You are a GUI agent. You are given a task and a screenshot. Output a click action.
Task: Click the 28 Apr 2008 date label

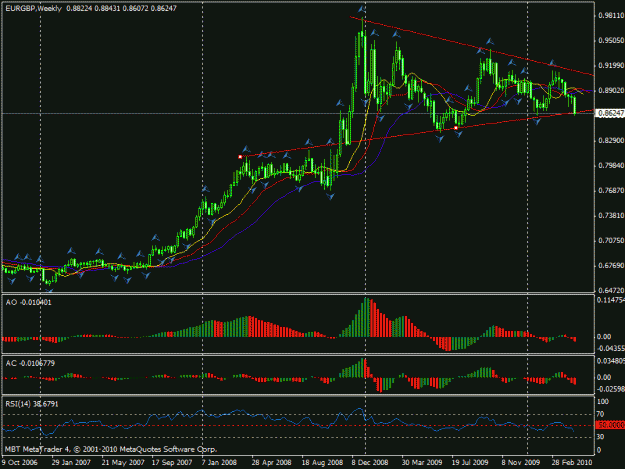tap(271, 463)
